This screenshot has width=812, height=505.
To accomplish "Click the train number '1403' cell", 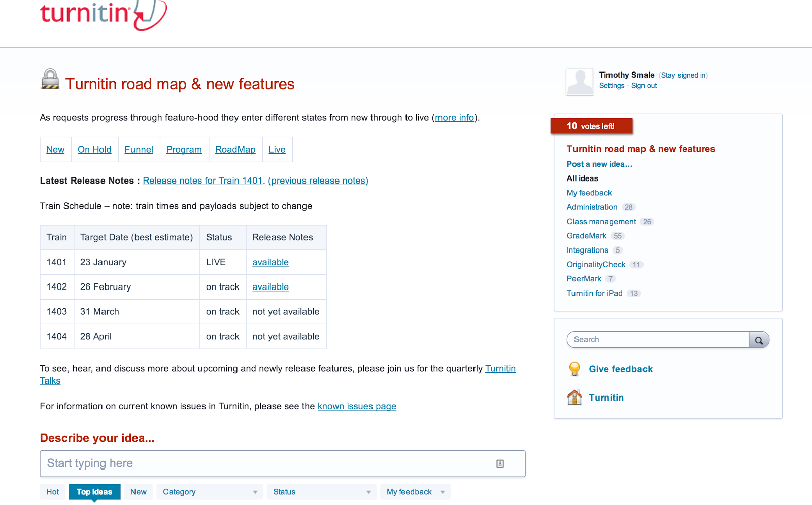I will point(57,312).
